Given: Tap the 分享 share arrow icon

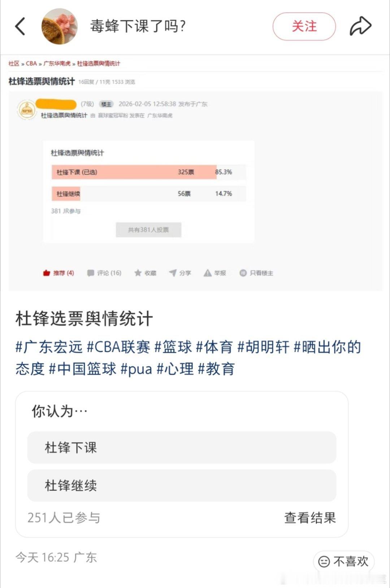Looking at the screenshot, I should click(x=173, y=273).
